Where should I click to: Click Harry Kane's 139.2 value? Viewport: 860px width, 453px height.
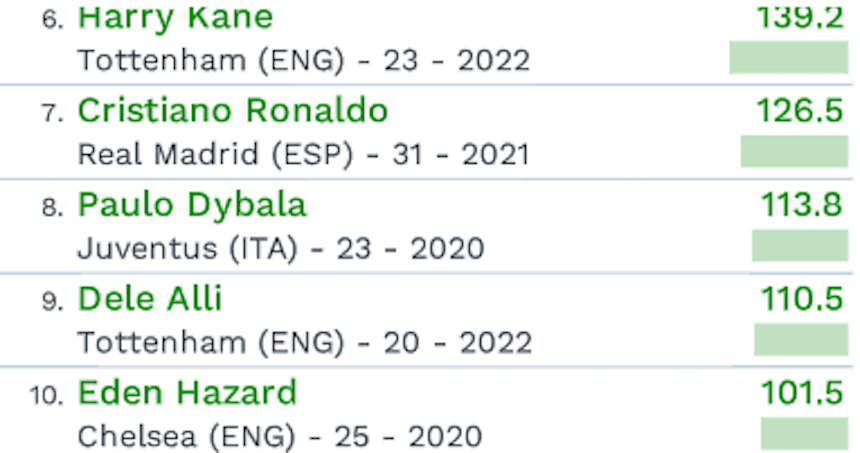pos(800,17)
